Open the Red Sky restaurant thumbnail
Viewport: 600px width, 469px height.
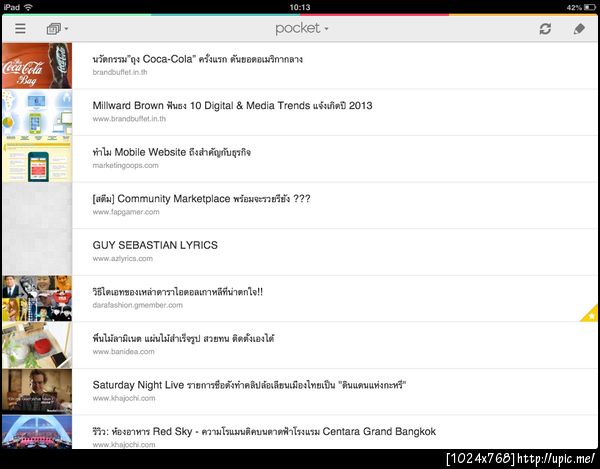[37, 432]
